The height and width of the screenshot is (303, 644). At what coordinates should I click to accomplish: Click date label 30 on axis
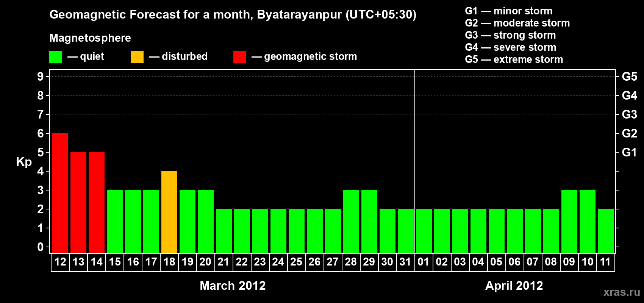[x=387, y=262]
